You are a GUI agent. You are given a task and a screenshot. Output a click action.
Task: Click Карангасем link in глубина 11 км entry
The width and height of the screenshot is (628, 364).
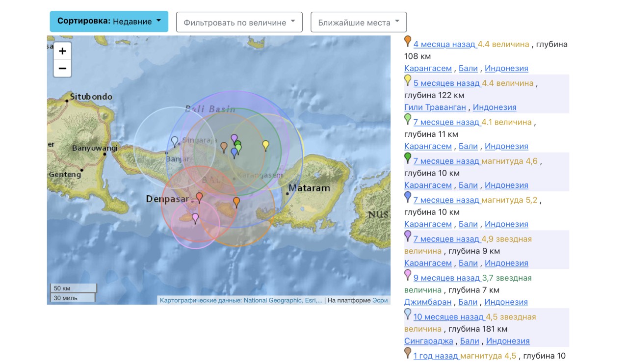pyautogui.click(x=428, y=146)
